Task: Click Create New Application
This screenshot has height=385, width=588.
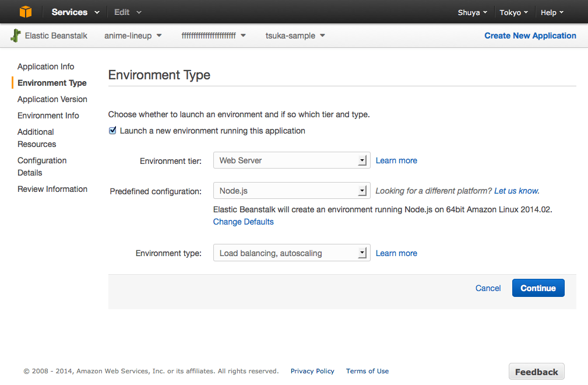Action: point(530,36)
